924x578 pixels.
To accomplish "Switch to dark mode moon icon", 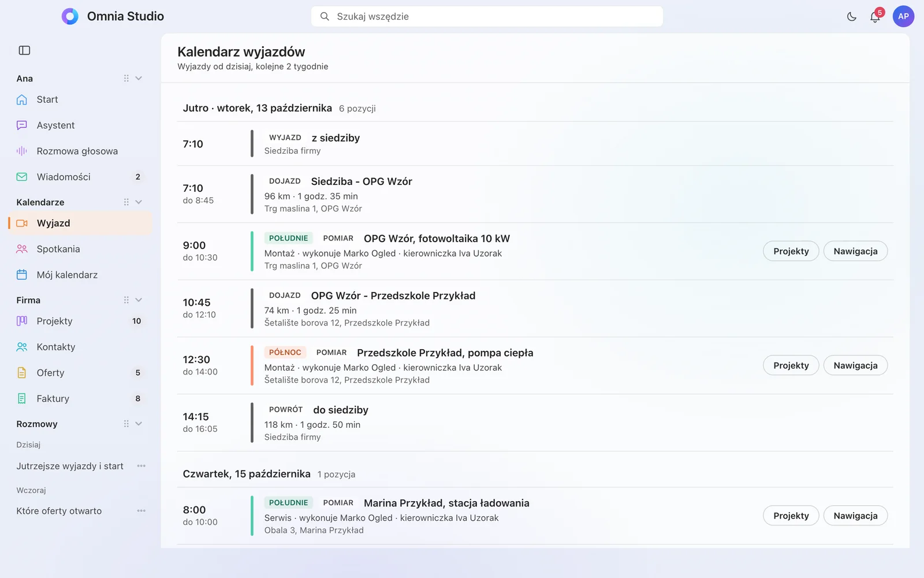I will [x=851, y=17].
